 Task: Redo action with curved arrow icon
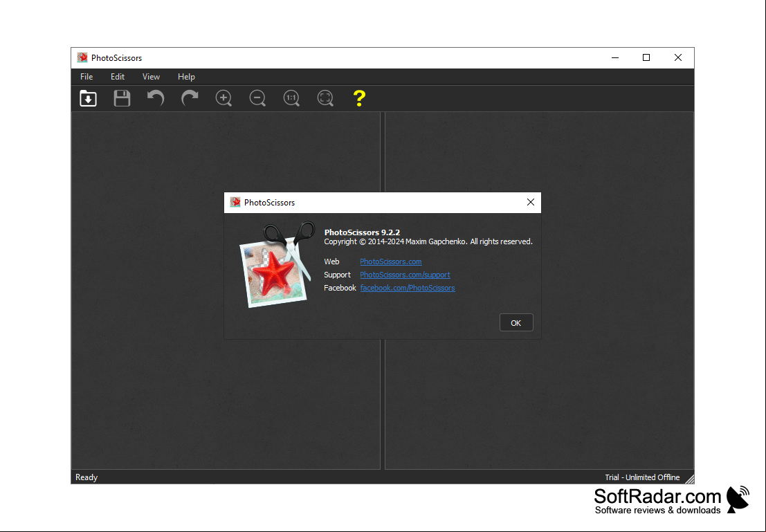[190, 98]
